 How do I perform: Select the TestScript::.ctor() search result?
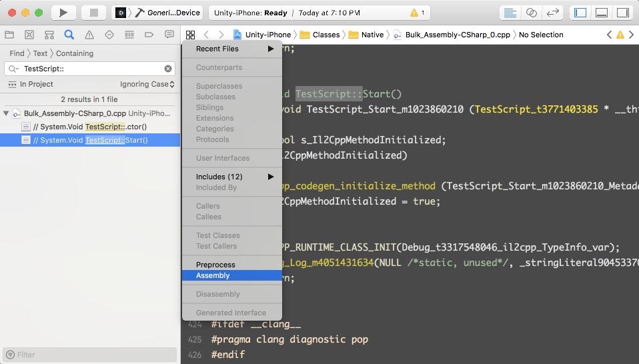pos(89,127)
